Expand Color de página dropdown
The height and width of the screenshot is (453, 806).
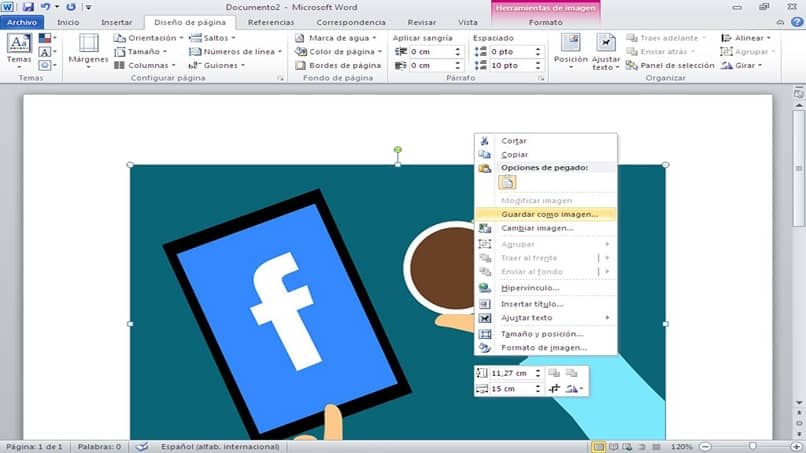point(338,51)
